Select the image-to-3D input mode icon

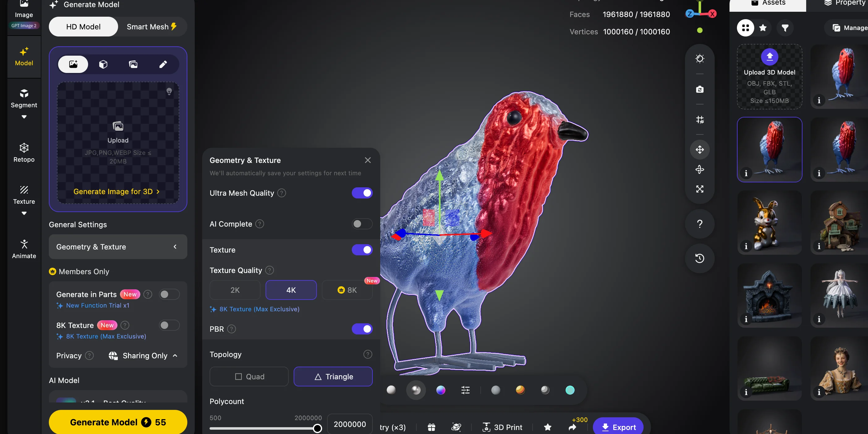click(73, 64)
